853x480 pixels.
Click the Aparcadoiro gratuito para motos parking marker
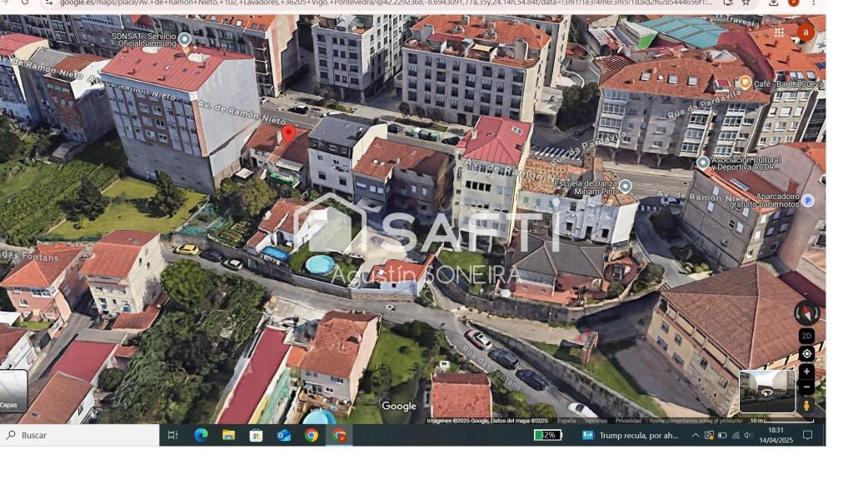click(x=807, y=200)
